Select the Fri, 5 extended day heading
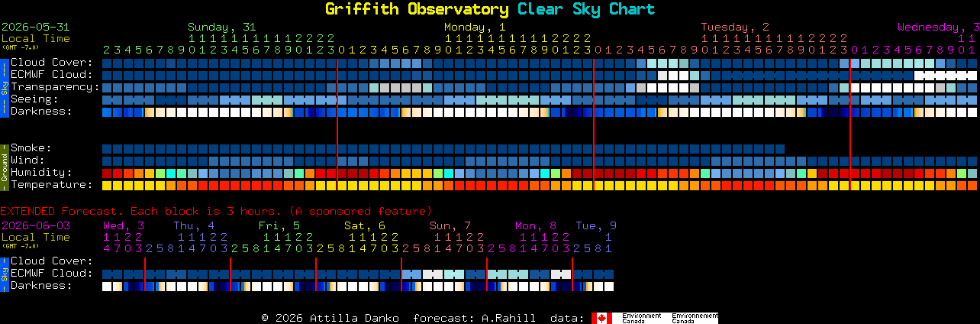980x324 pixels. (279, 226)
